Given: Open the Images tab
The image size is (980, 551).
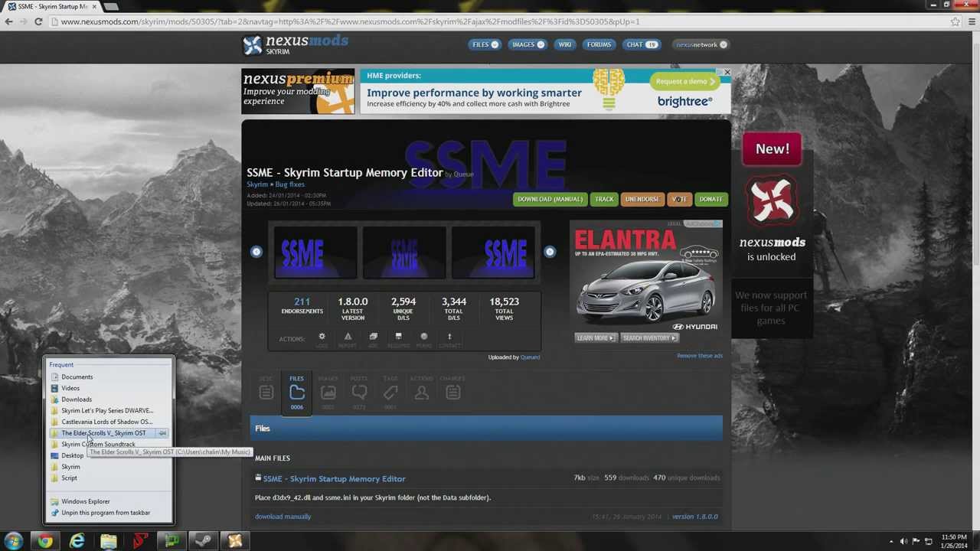Looking at the screenshot, I should point(328,393).
